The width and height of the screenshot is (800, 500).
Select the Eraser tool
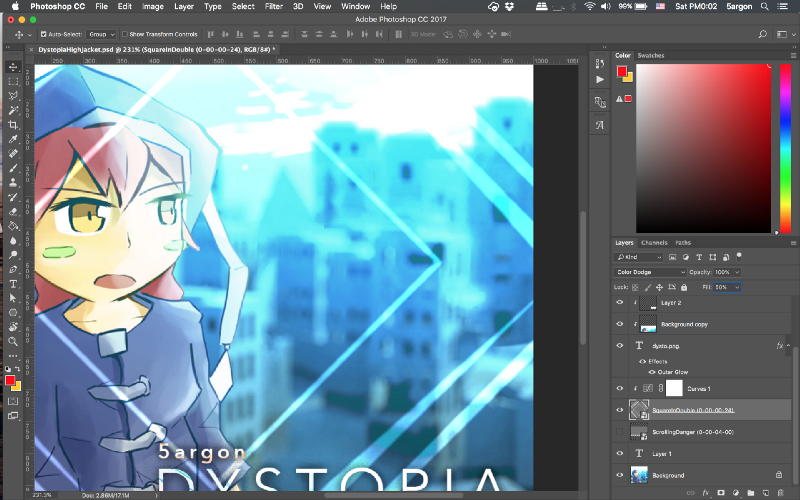pos(13,211)
